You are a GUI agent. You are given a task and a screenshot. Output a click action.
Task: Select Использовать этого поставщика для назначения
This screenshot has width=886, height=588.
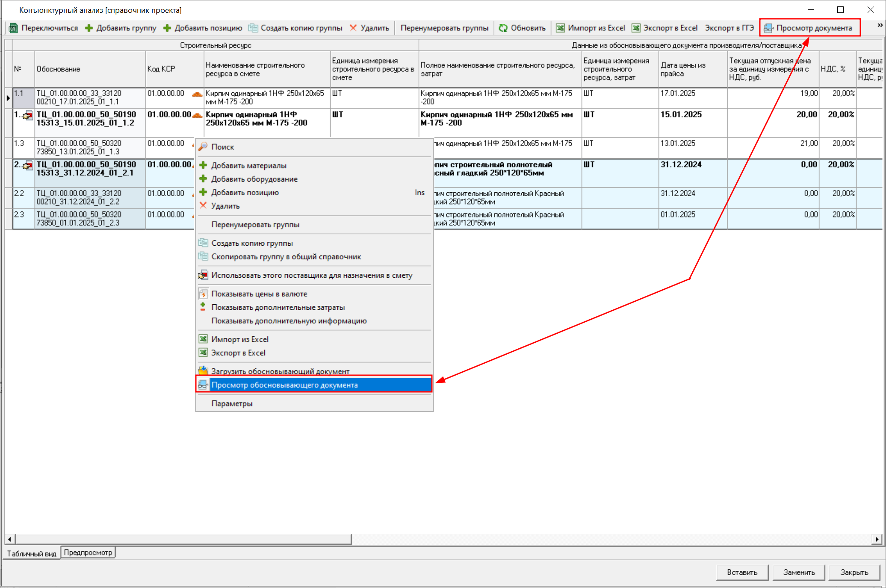click(x=314, y=276)
